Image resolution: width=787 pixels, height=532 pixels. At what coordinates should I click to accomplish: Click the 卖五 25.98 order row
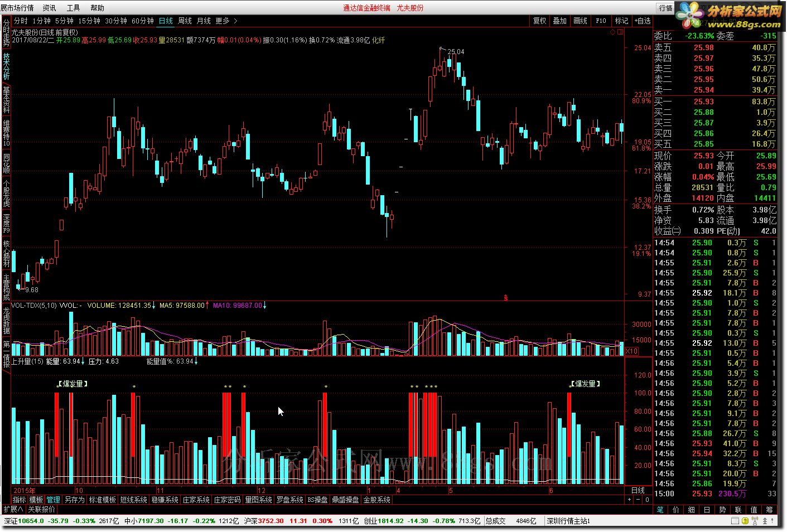(715, 47)
